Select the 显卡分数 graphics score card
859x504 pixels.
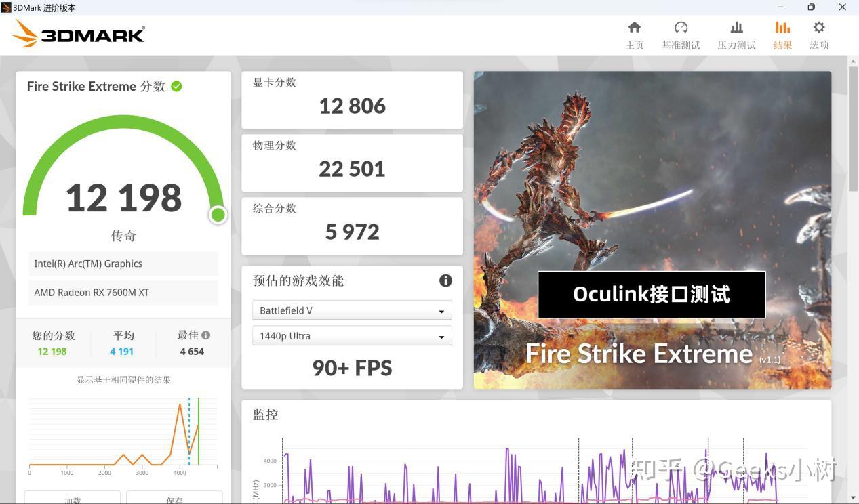pyautogui.click(x=352, y=100)
